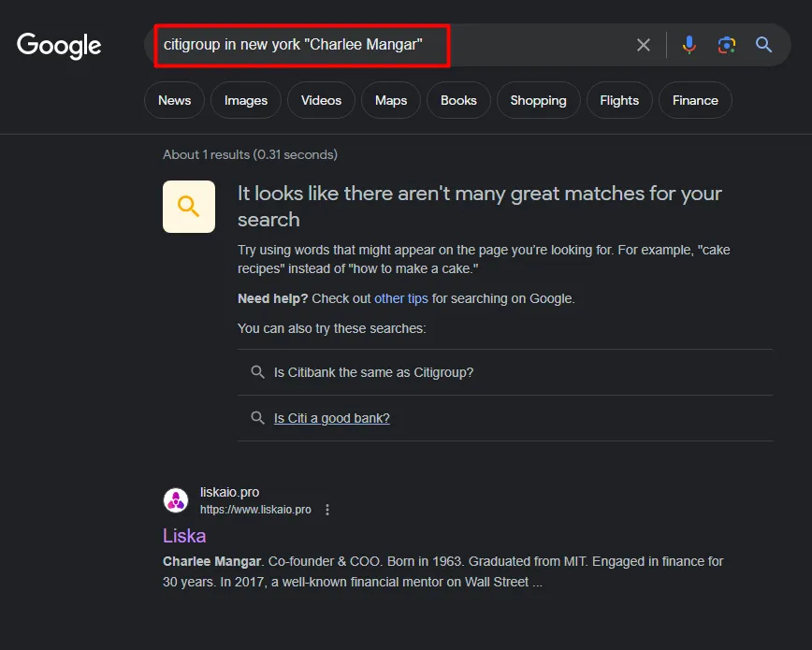Switch to the News tab
The image size is (812, 650).
pos(175,100)
